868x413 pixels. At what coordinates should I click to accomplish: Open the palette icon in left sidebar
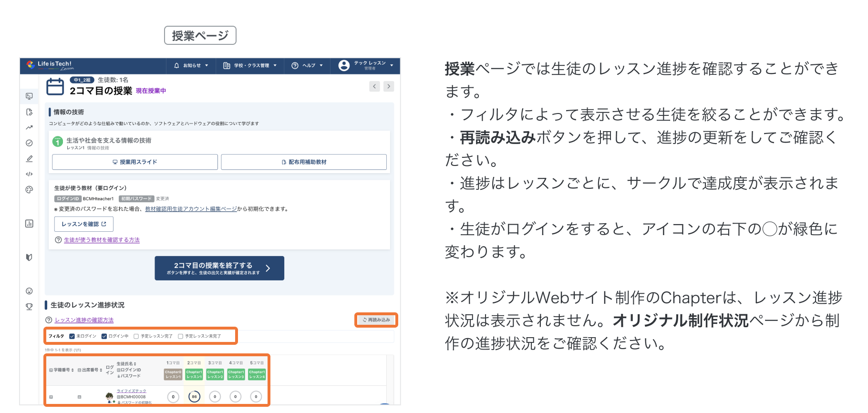(x=29, y=190)
